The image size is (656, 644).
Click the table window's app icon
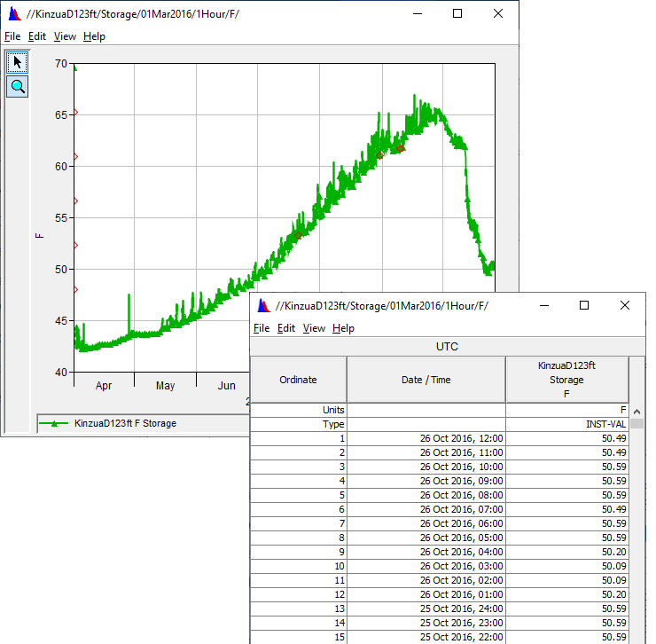[x=264, y=305]
